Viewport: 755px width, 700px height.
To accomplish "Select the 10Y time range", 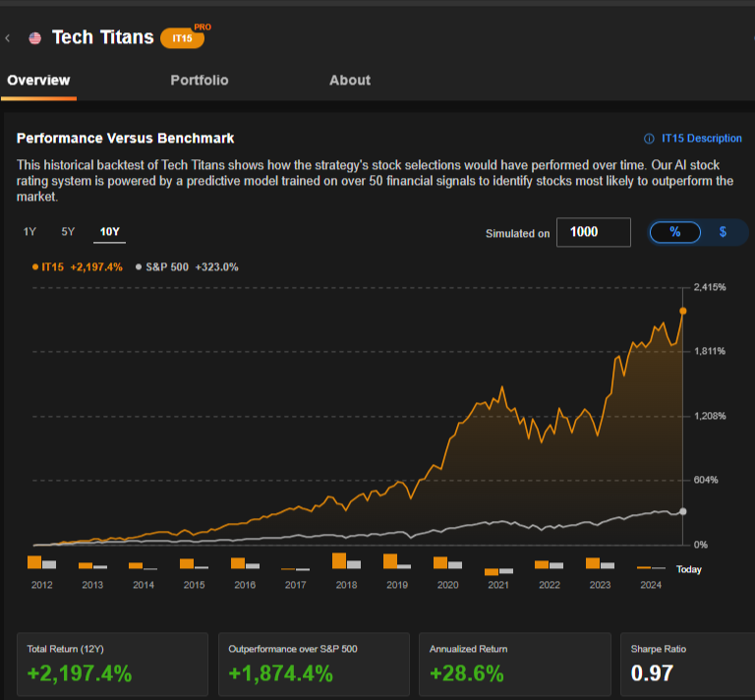I will coord(109,233).
